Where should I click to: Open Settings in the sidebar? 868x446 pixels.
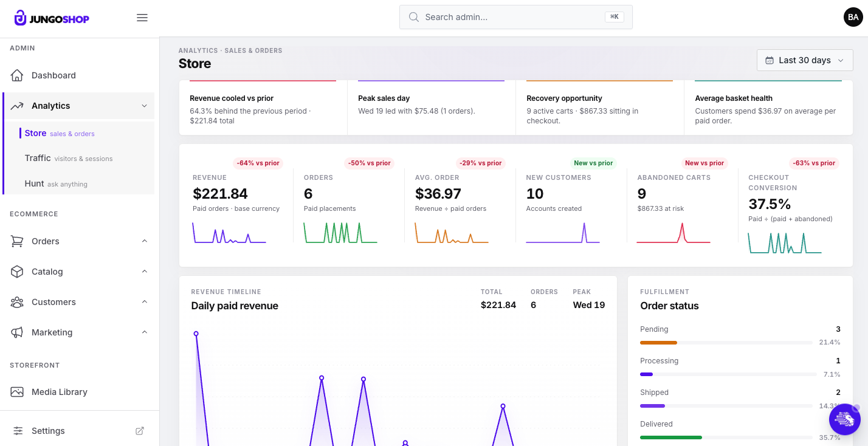click(x=48, y=431)
